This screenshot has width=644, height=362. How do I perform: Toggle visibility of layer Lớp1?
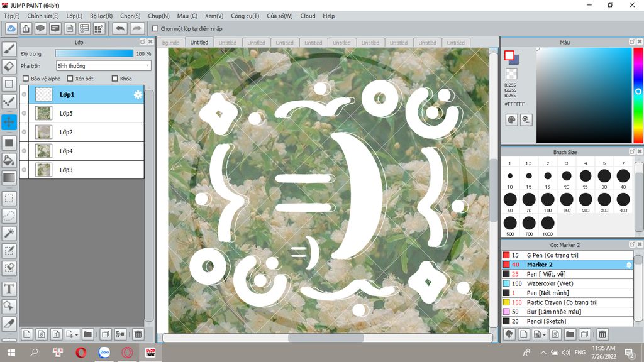pos(25,94)
